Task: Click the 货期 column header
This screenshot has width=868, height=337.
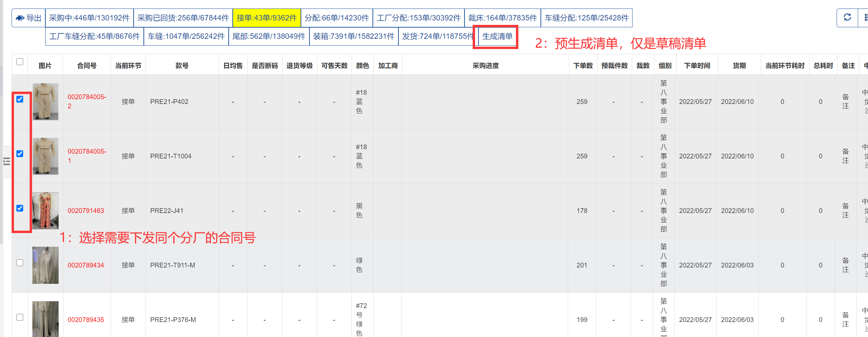Action: tap(739, 65)
